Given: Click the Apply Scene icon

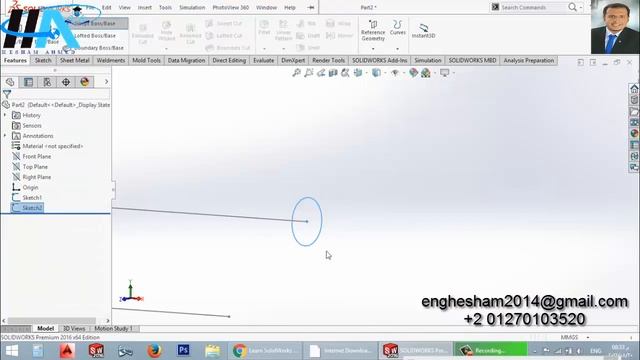Looking at the screenshot, I should point(426,73).
